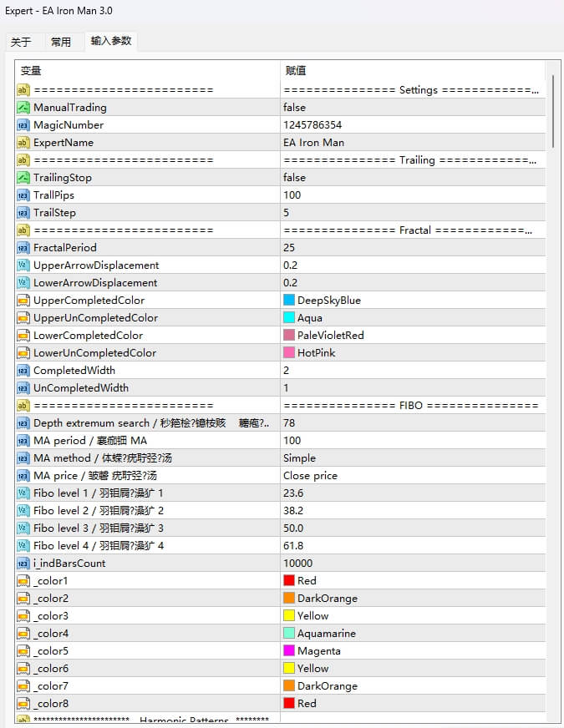Click the _color8 Red color swatch
The height and width of the screenshot is (728, 564).
(x=289, y=704)
